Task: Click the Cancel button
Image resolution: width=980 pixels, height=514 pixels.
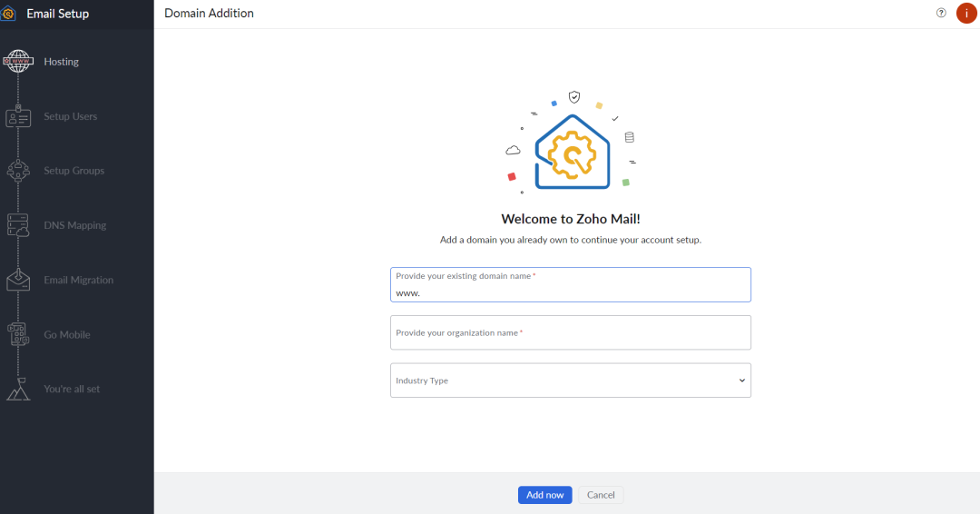Action: (x=601, y=495)
